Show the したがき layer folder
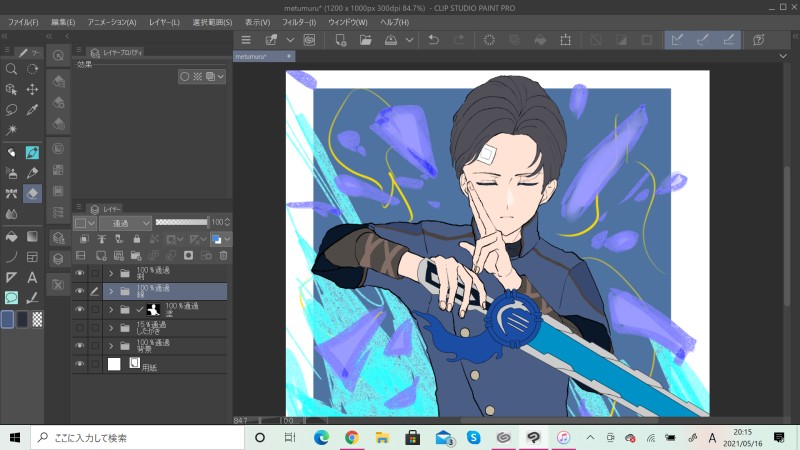 (x=80, y=328)
